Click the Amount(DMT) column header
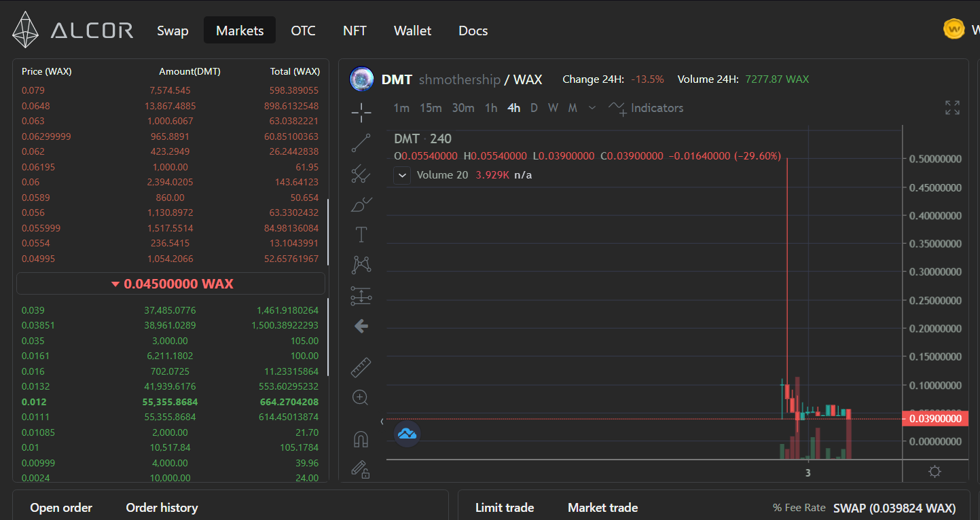980x520 pixels. [189, 71]
